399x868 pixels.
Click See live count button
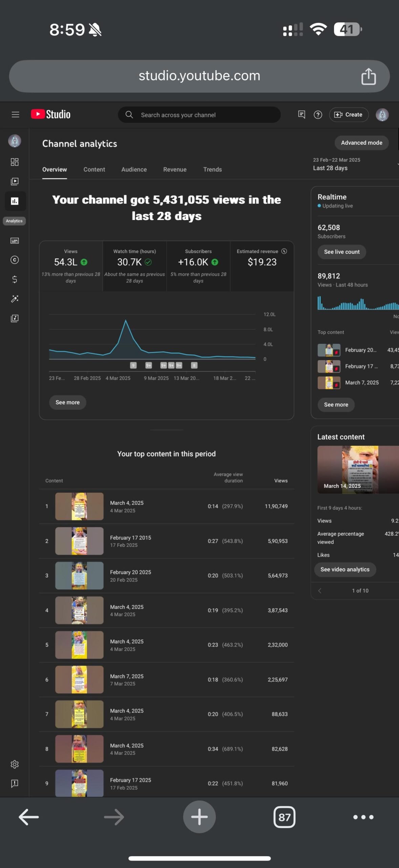coord(342,252)
